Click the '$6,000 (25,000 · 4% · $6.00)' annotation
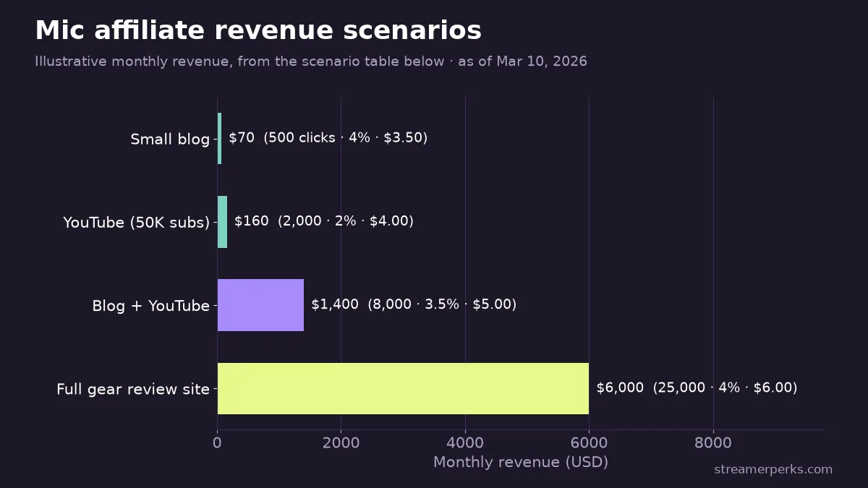The height and width of the screenshot is (488, 868). [697, 388]
